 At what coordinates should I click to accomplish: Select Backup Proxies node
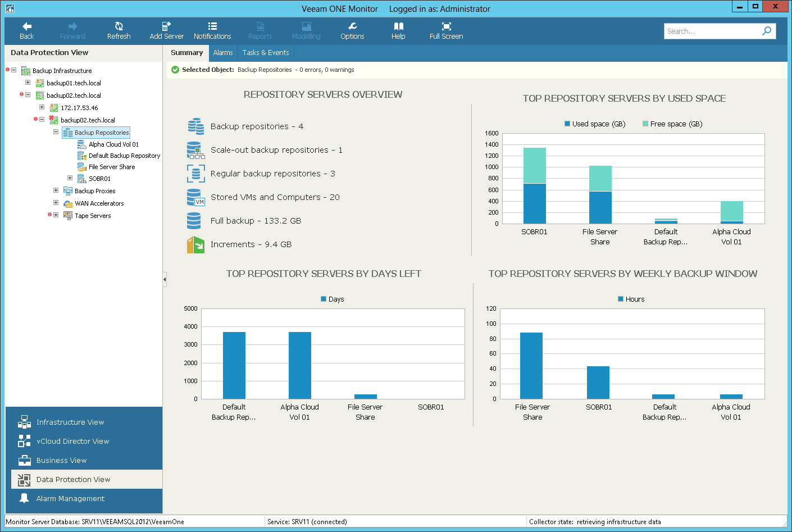(95, 191)
